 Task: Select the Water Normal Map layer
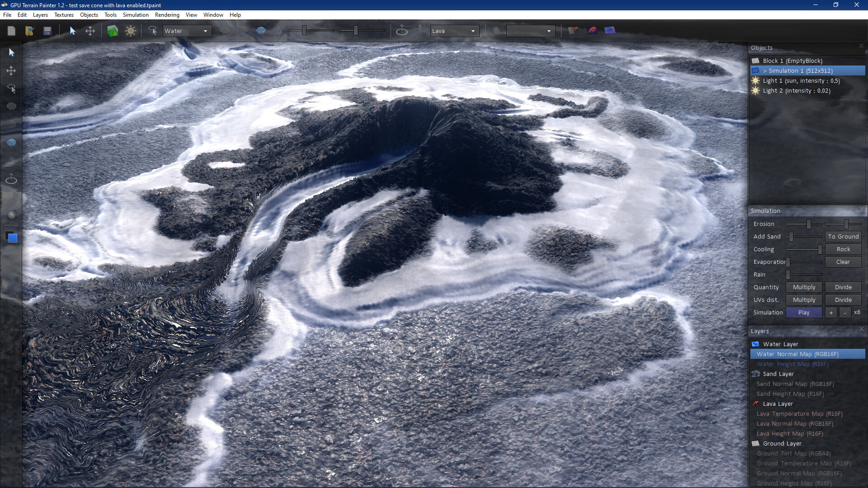[x=808, y=354]
